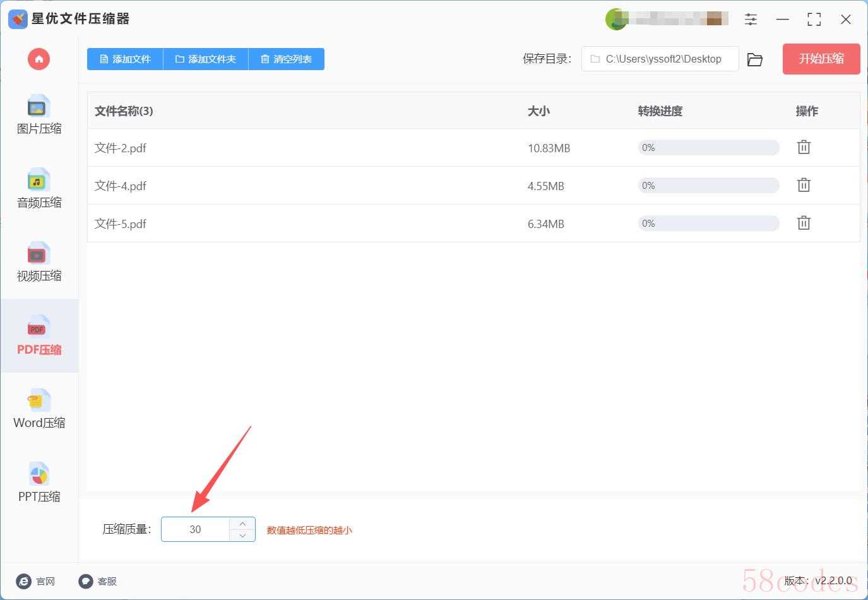Image resolution: width=868 pixels, height=600 pixels.
Task: Start compression with 开始压缩 button
Action: point(821,59)
